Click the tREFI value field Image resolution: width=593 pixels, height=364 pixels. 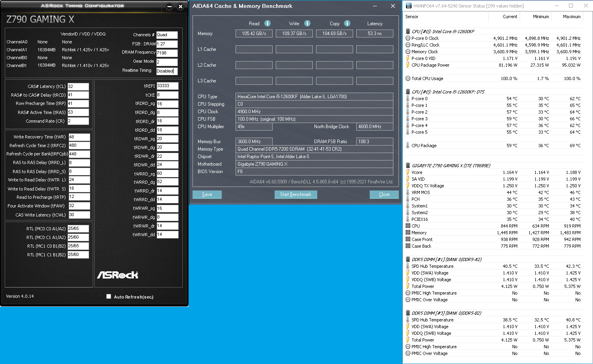click(x=168, y=86)
